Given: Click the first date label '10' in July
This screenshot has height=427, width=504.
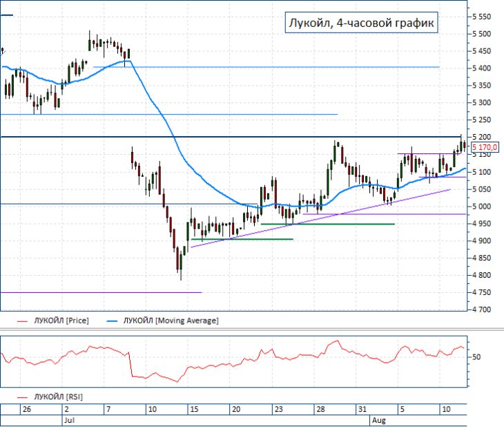Looking at the screenshot, I should (153, 410).
